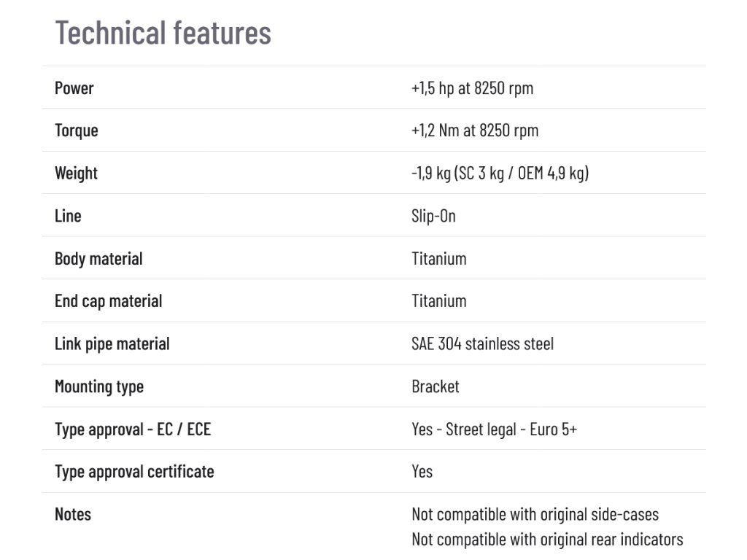The image size is (747, 560).
Task: Click the original rear indicators note
Action: tap(547, 540)
